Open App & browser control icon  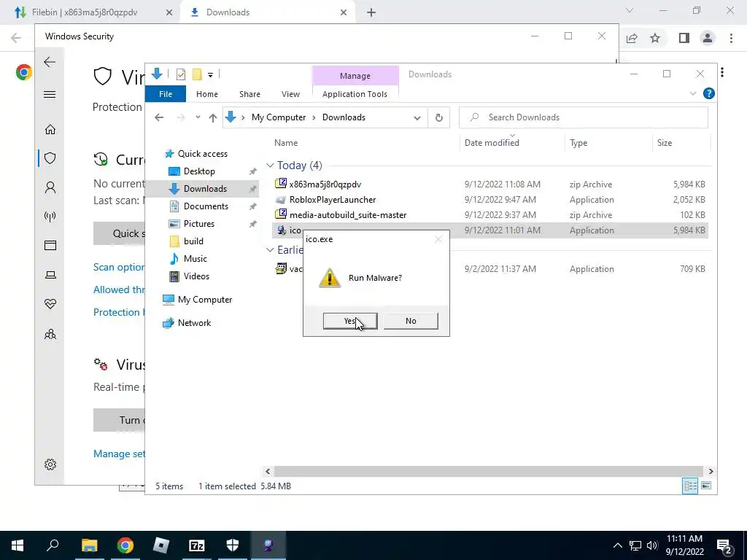[x=50, y=246]
